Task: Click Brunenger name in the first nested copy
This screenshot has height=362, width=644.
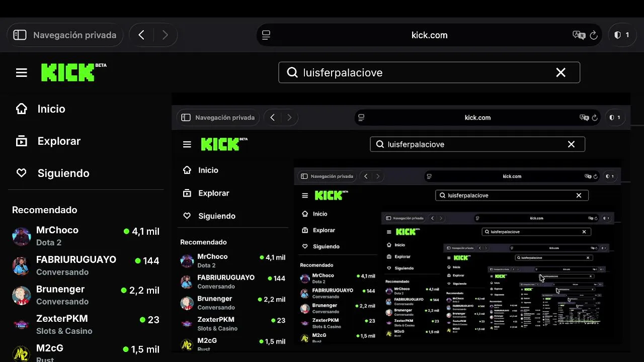Action: coord(215,299)
